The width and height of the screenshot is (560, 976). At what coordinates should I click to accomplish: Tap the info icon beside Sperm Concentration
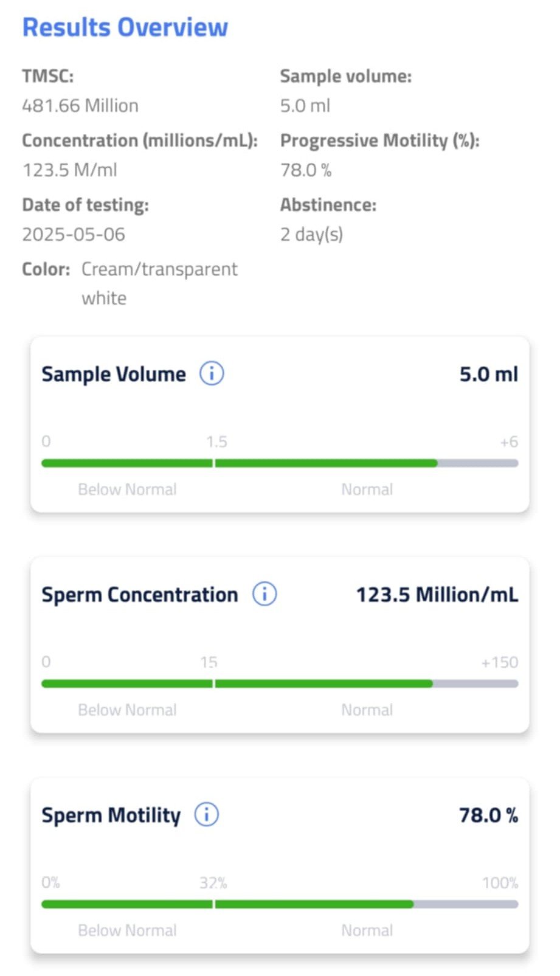[264, 594]
